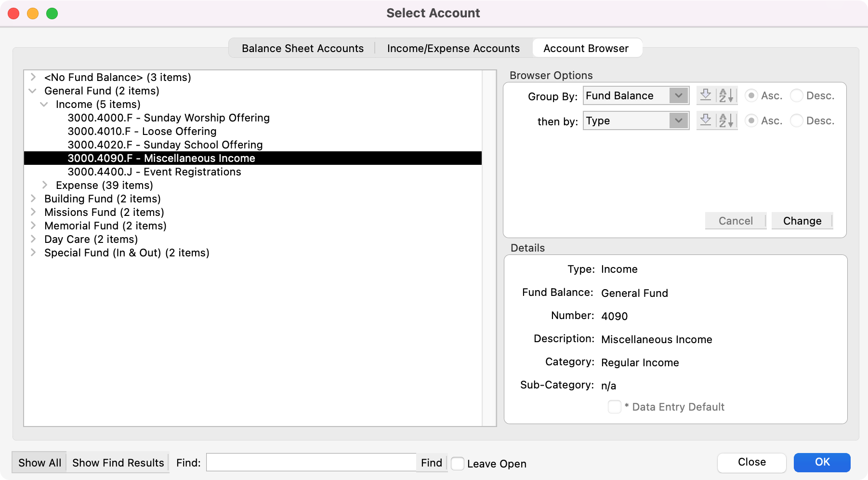Click the A-Z sort icon in then by row

coord(726,120)
